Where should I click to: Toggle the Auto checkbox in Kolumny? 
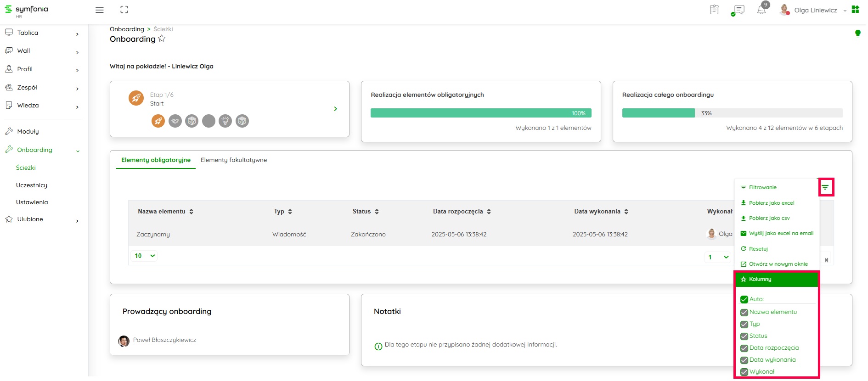point(744,300)
